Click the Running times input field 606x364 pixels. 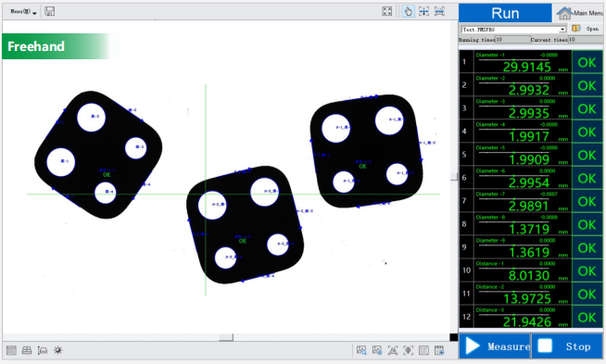coord(513,40)
